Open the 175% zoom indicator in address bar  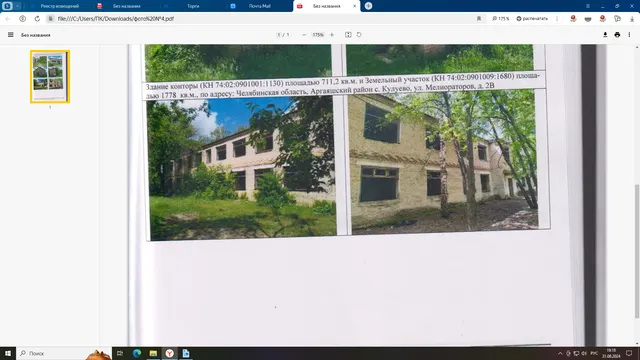(x=501, y=19)
